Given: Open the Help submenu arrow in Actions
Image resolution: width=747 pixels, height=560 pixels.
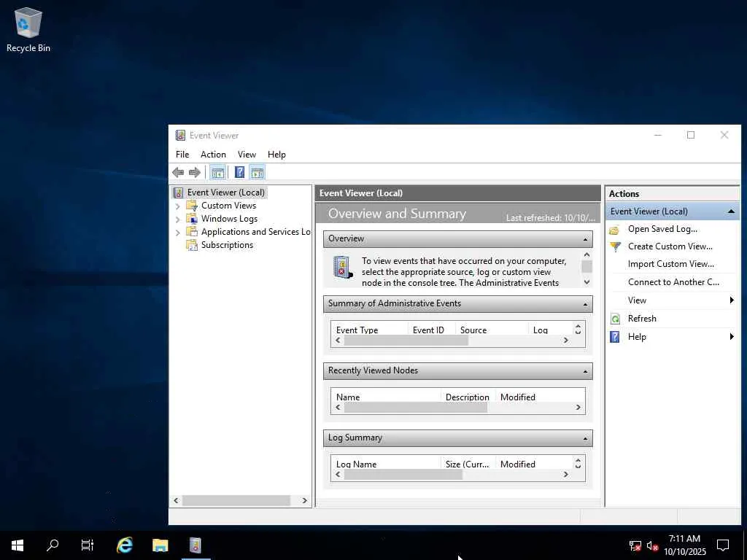Looking at the screenshot, I should [732, 337].
